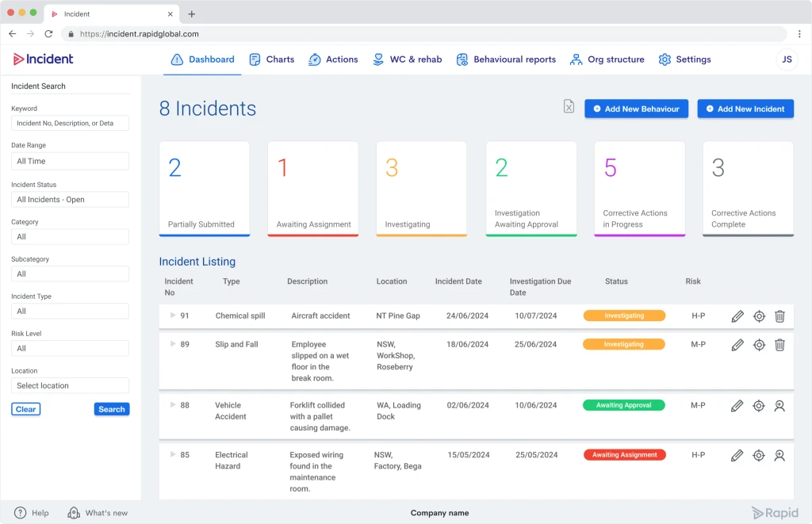
Task: Open target icon for incident 89
Action: click(x=759, y=345)
